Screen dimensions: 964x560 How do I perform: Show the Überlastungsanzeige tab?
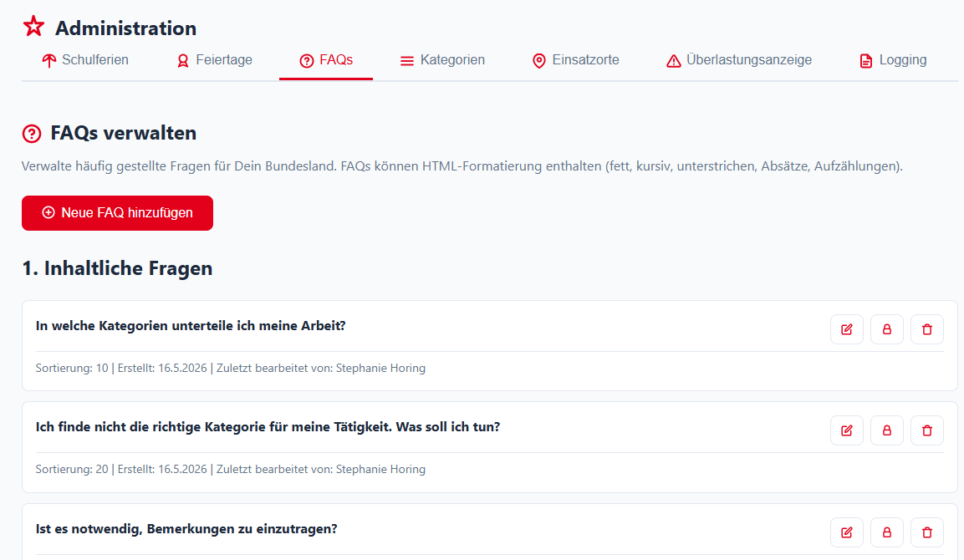pos(739,60)
